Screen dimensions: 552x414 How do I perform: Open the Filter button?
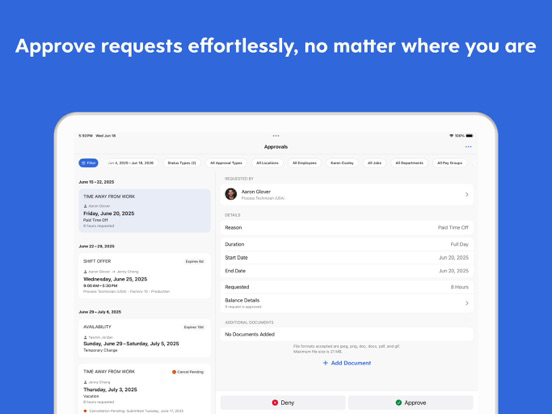coord(88,163)
